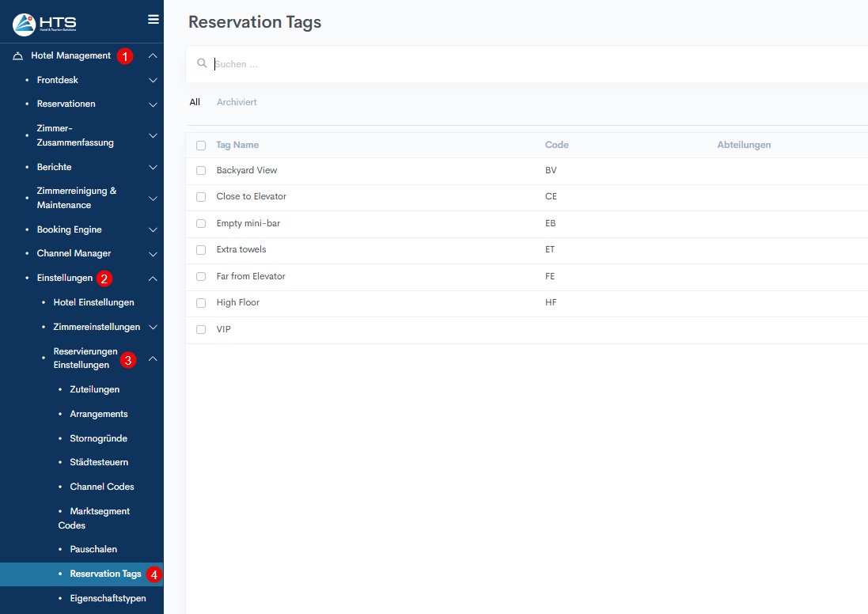Select the All tab
Viewport: 868px width, 614px height.
tap(195, 102)
